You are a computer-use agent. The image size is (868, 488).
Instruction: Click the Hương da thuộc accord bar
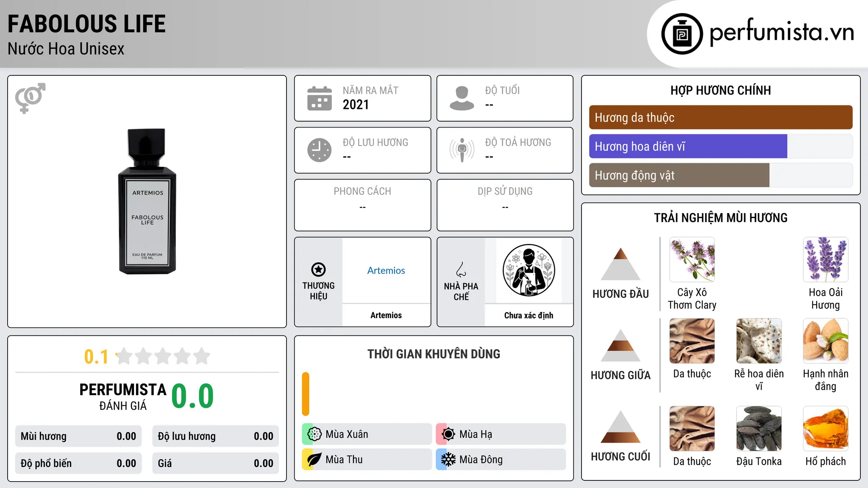click(721, 117)
